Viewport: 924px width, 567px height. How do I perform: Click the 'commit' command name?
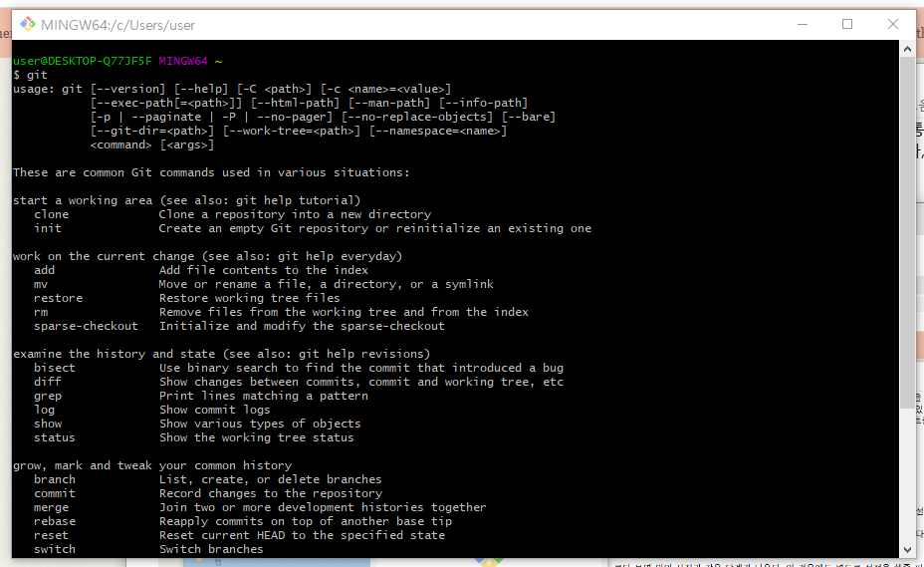(55, 493)
